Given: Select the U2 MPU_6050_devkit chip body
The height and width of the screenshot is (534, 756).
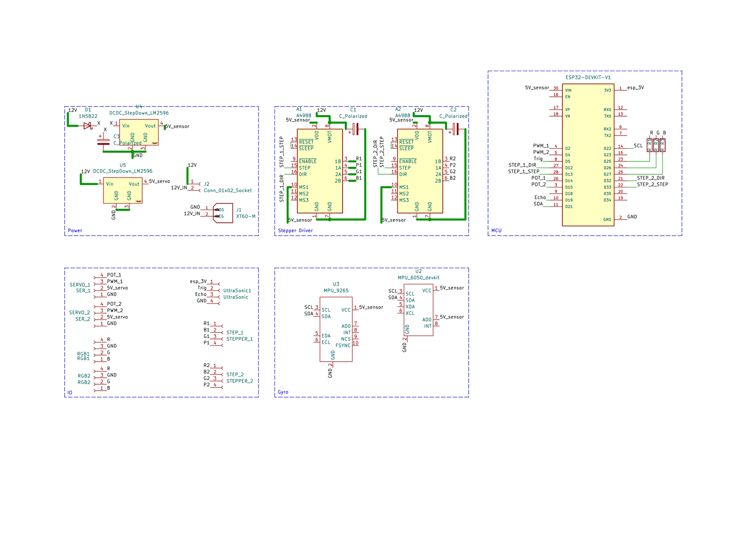Looking at the screenshot, I should point(419,310).
